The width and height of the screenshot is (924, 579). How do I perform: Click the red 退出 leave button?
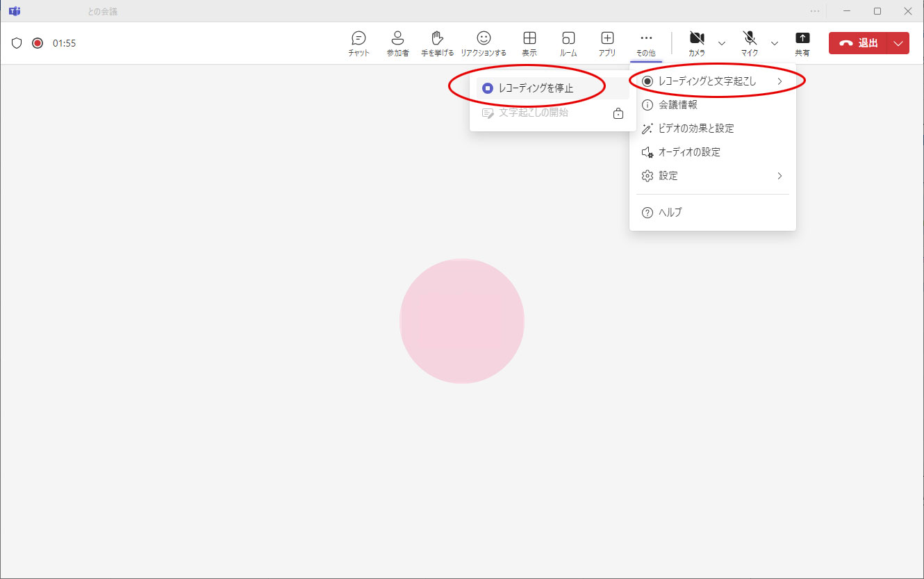[x=858, y=43]
